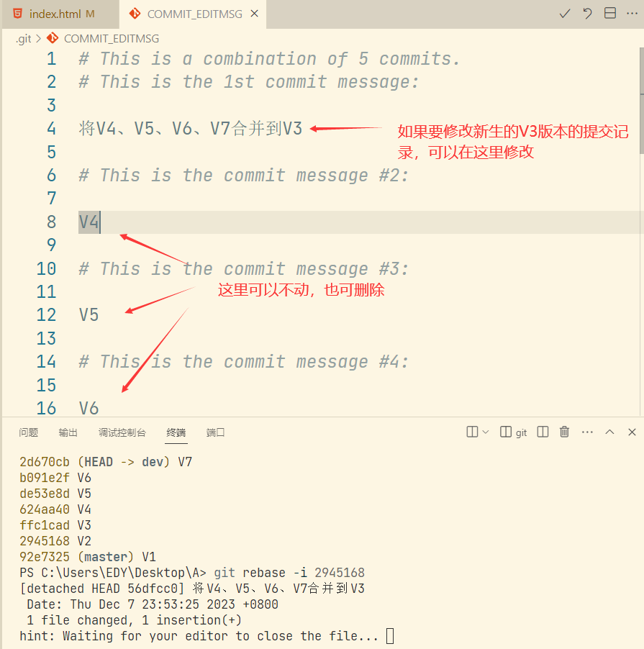
Task: Click '1 file changed, 1 insertion(+)' terminal line
Action: pyautogui.click(x=134, y=620)
